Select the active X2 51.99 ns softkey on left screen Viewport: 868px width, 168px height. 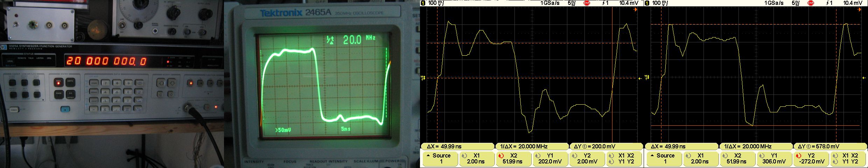click(x=513, y=159)
